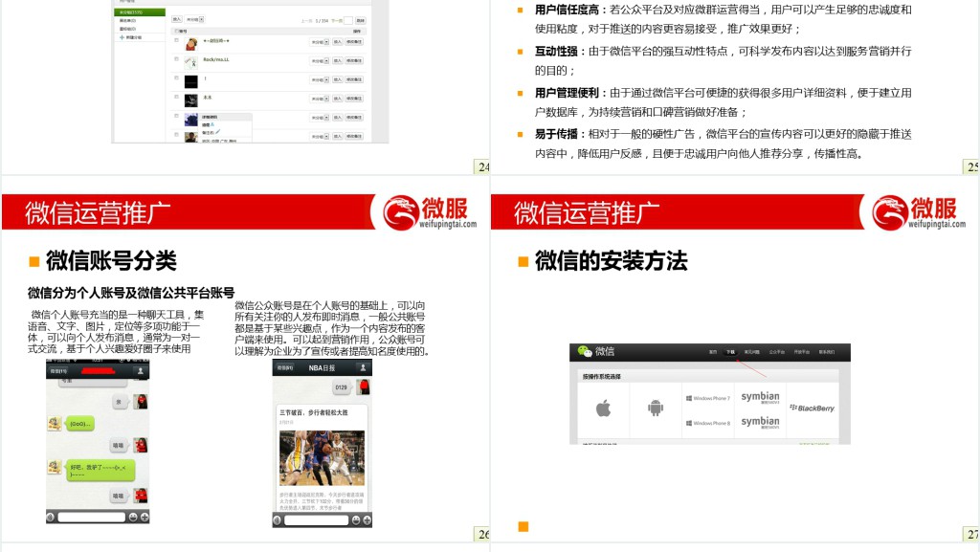This screenshot has height=552, width=980.
Task: Click the 木木 user avatar
Action: 191,100
